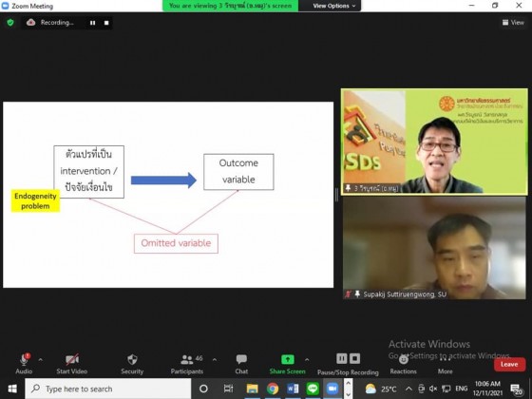The height and width of the screenshot is (399, 532).
Task: Open the Participants panel
Action: coord(187,363)
